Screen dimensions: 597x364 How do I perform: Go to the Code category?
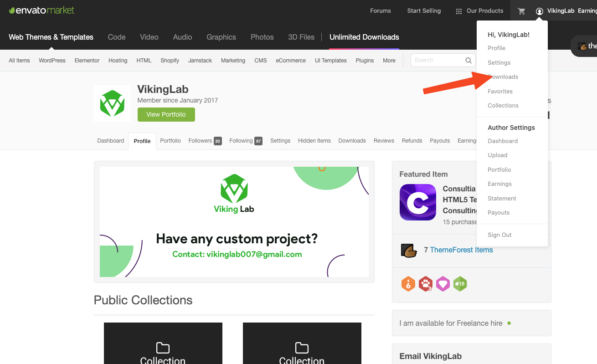[117, 37]
